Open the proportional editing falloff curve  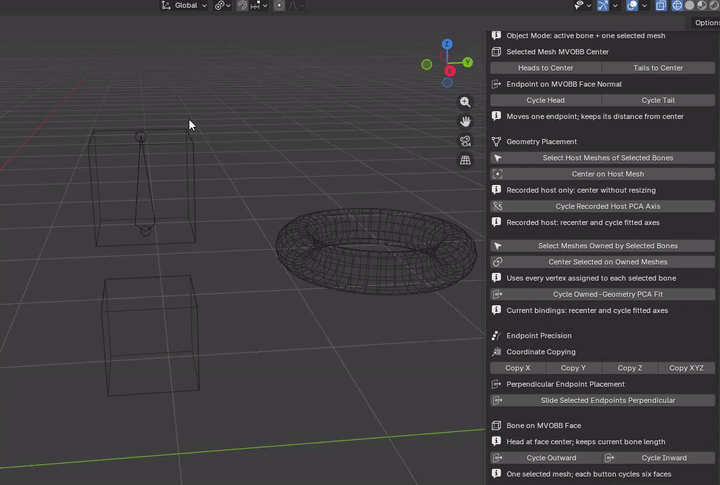(x=296, y=6)
